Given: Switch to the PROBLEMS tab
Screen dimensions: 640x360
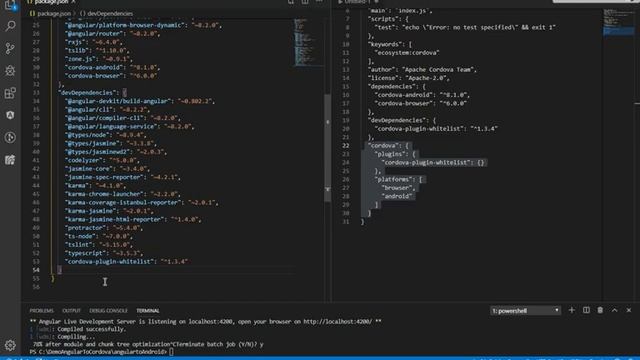Looking at the screenshot, I should (42, 311).
